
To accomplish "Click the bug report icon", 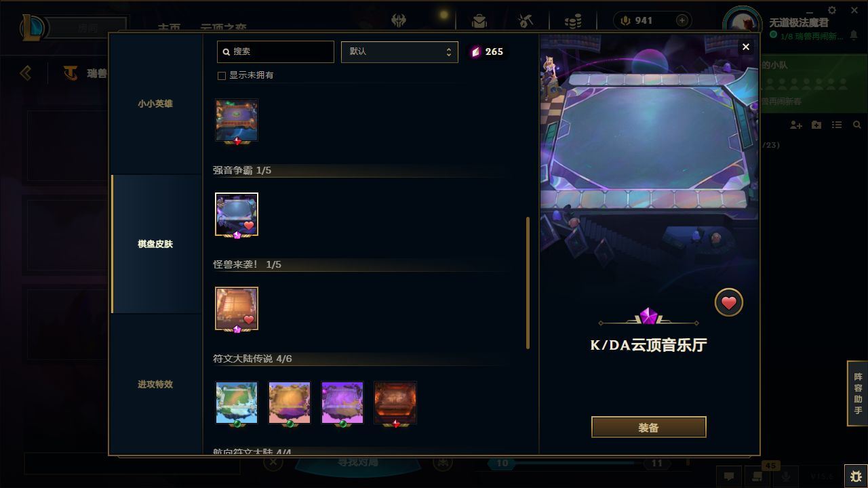I will [856, 476].
